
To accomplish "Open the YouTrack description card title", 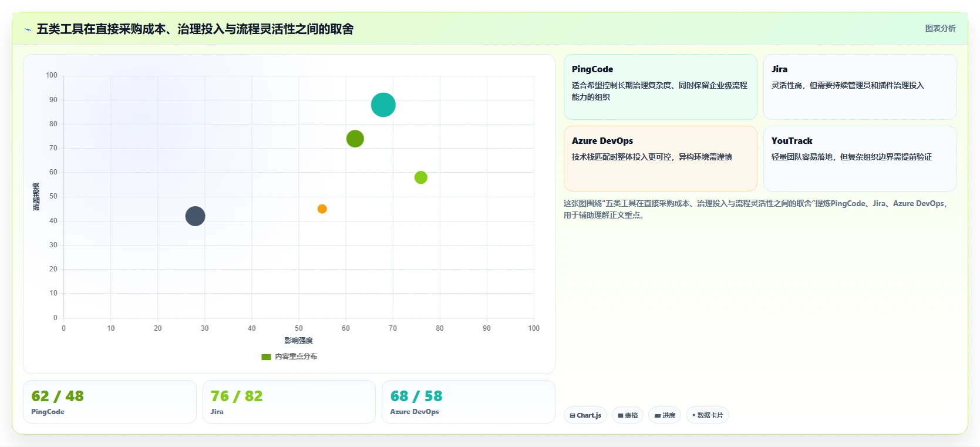I will [792, 141].
